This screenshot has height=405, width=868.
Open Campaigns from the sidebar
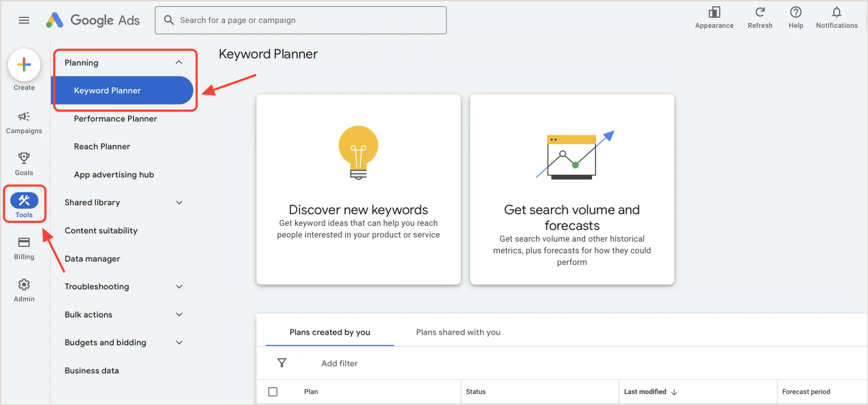[24, 122]
